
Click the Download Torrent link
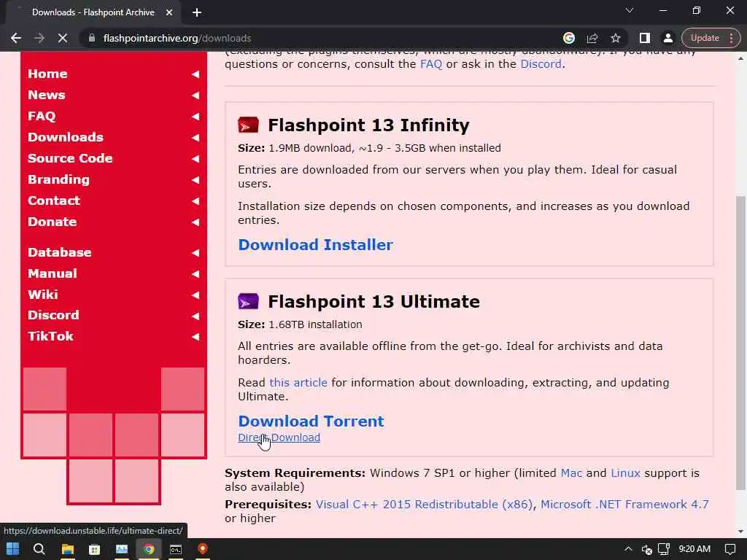pyautogui.click(x=311, y=421)
